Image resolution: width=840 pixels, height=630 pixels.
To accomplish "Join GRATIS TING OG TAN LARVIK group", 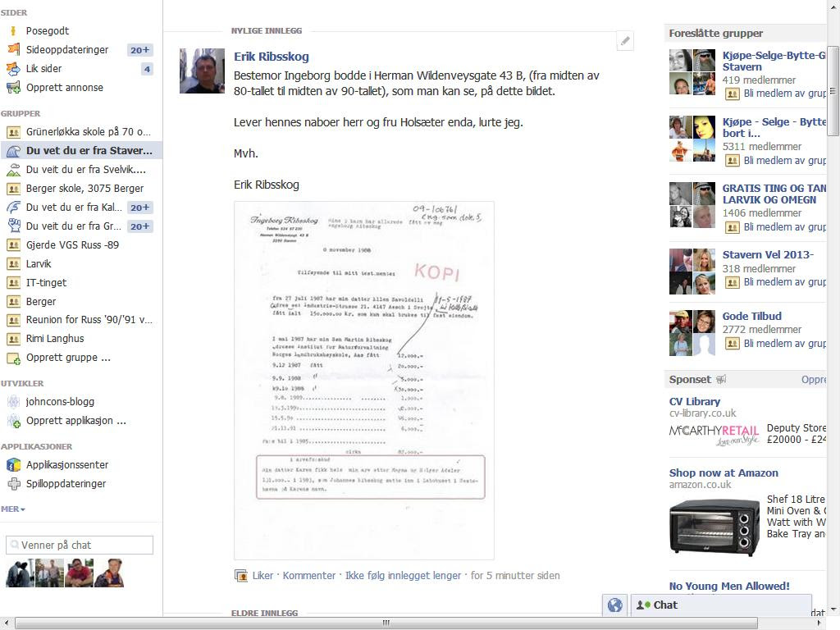I will click(784, 226).
